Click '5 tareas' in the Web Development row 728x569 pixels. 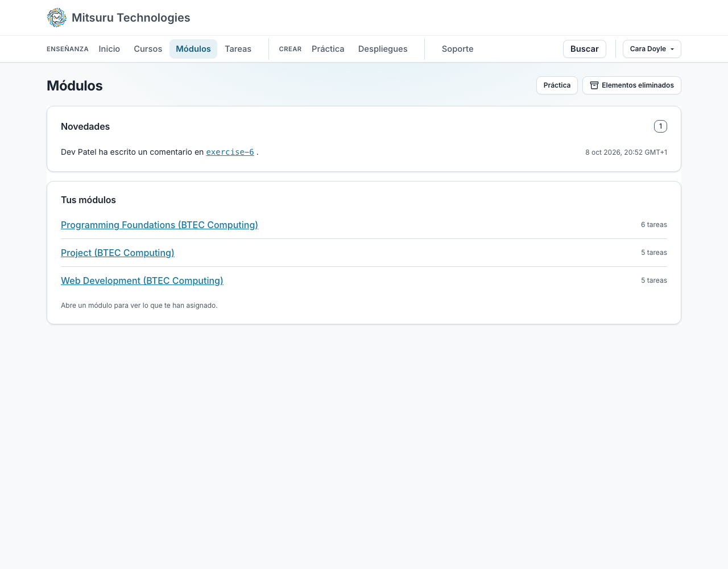(654, 281)
